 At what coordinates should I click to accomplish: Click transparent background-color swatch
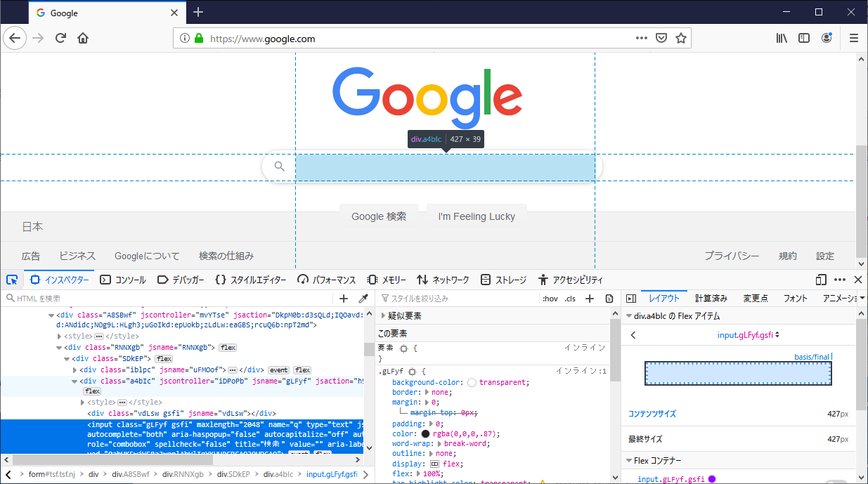[x=472, y=382]
